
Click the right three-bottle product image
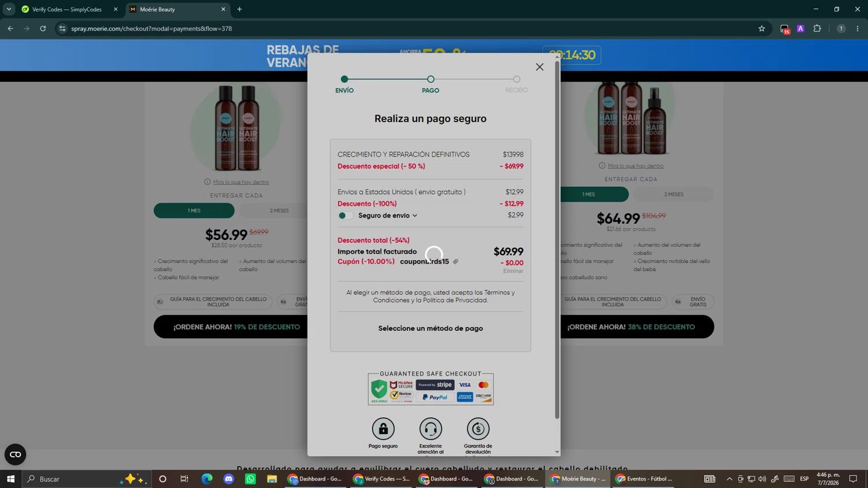coord(631,119)
